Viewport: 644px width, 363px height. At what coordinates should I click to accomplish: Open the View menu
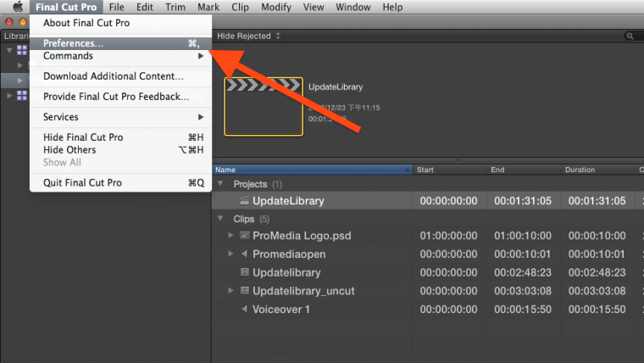[x=314, y=7]
